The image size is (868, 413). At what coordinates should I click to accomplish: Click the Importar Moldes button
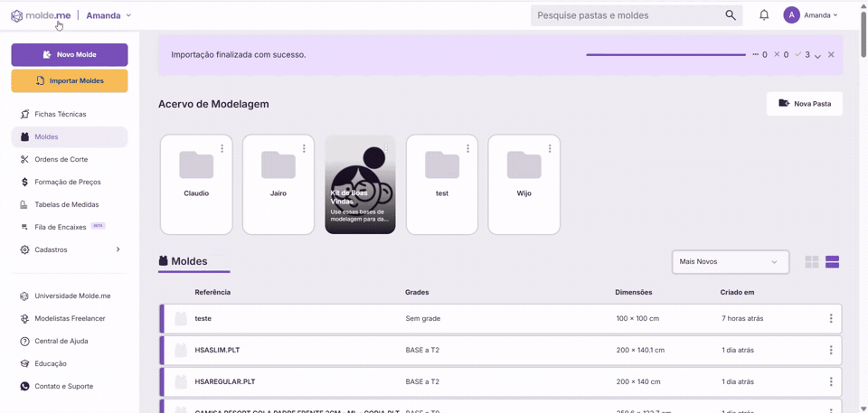[x=70, y=80]
